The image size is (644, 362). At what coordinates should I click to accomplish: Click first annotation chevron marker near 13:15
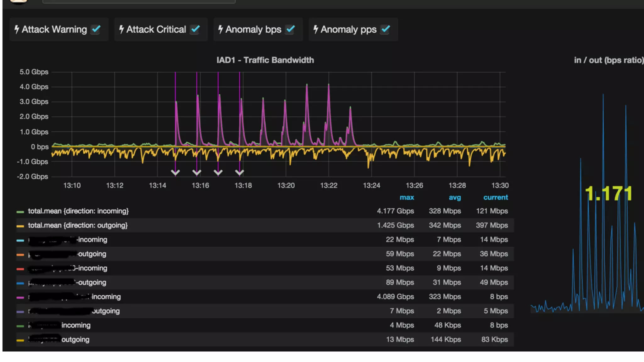click(175, 172)
